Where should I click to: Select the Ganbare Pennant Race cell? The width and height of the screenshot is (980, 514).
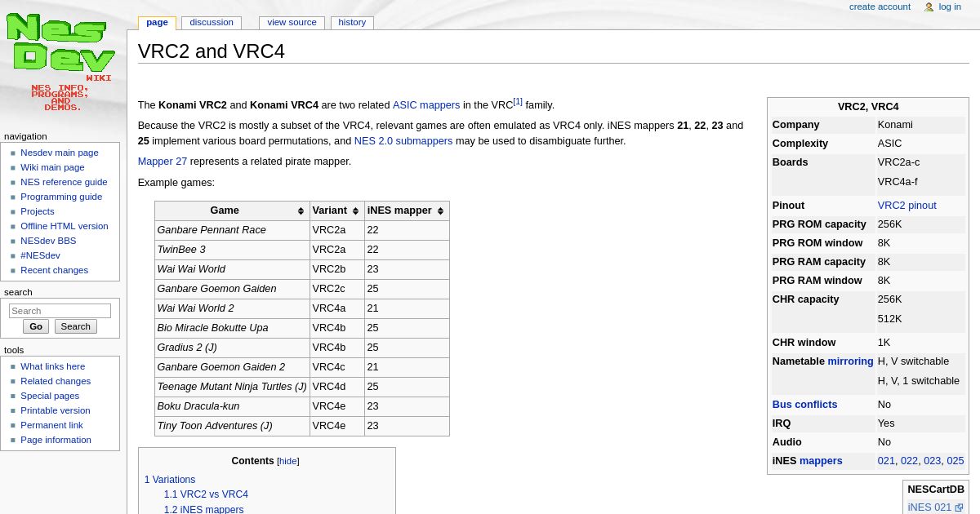(x=232, y=230)
